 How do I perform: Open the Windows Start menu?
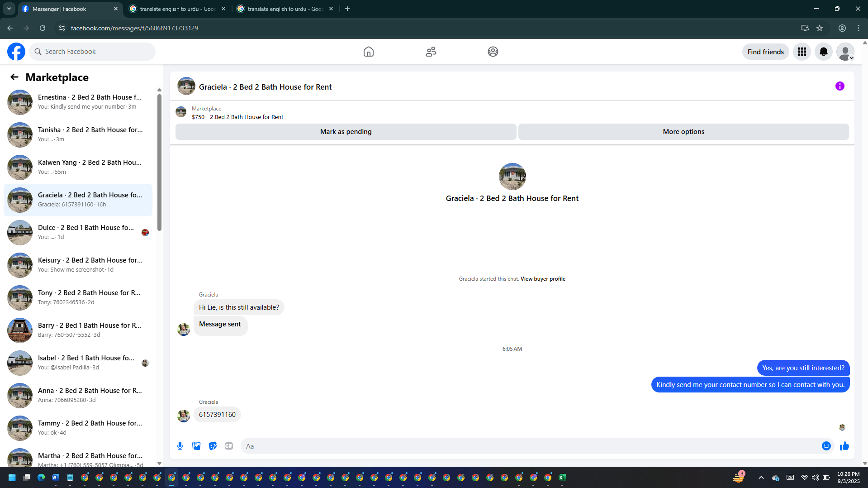click(12, 478)
